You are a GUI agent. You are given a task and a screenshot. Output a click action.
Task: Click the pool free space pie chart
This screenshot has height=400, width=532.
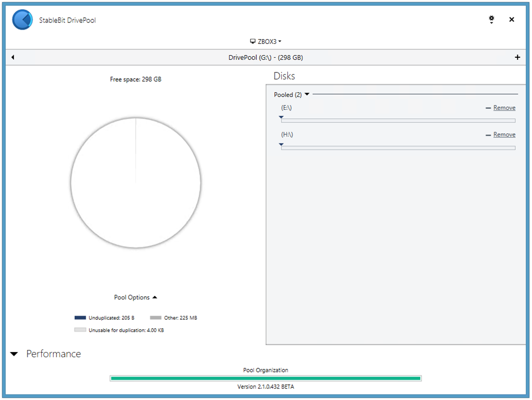tap(136, 183)
